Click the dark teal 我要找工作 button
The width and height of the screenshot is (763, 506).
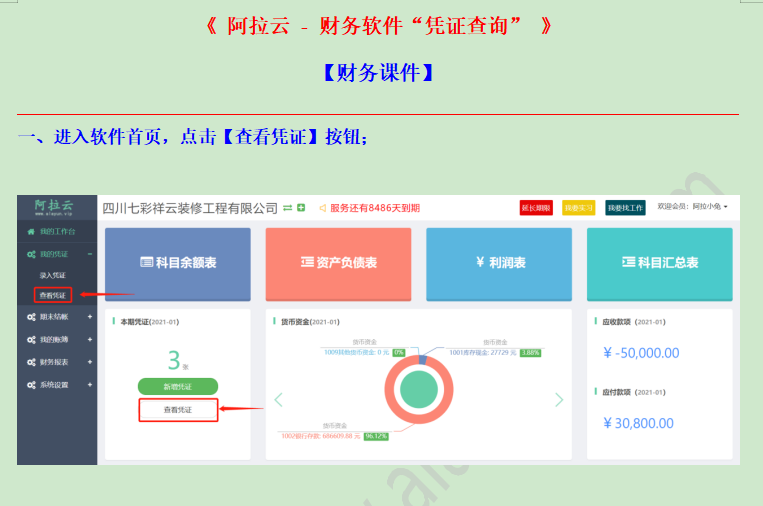pos(625,208)
